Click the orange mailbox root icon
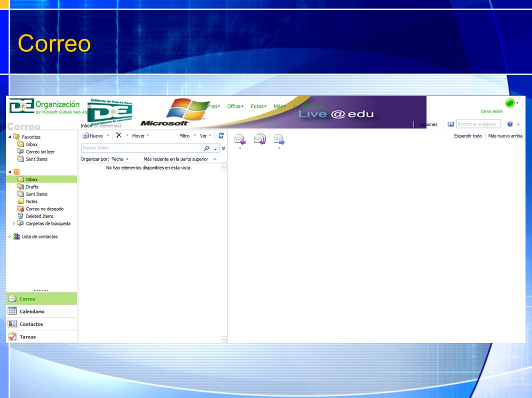Viewport: 532px width, 398px height. tap(16, 172)
